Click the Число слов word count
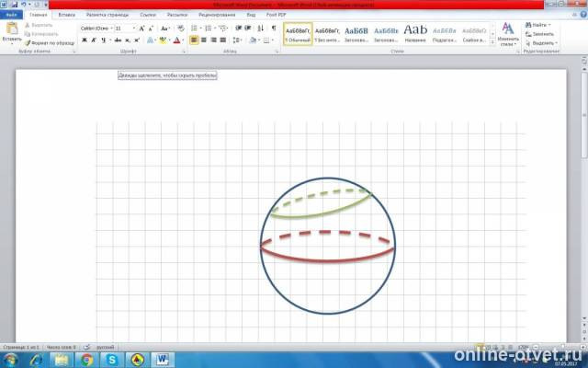588x368 pixels. [x=62, y=348]
